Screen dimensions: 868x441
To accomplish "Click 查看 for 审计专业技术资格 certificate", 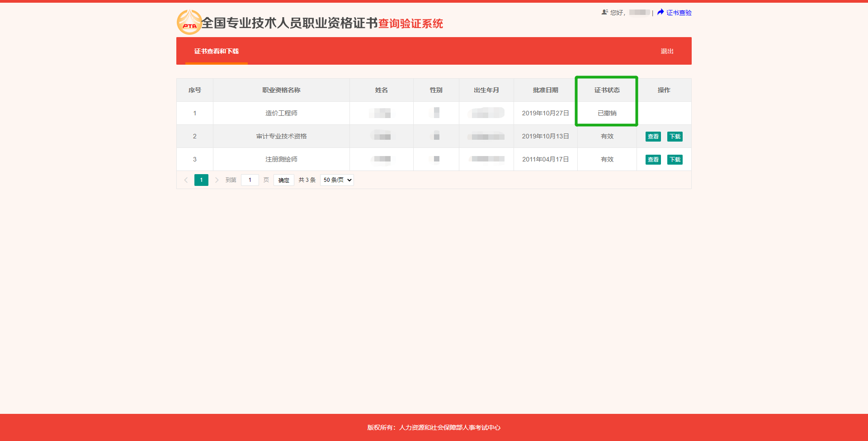I will tap(653, 136).
